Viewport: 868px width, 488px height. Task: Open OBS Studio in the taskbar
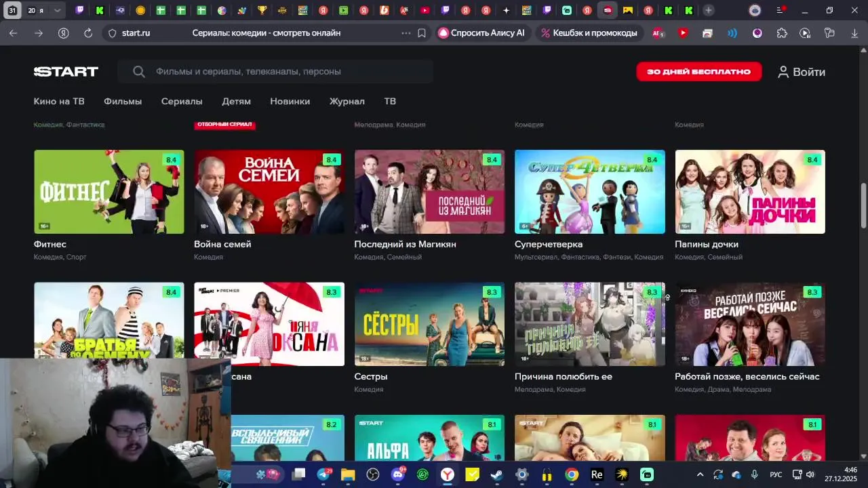coord(373,474)
